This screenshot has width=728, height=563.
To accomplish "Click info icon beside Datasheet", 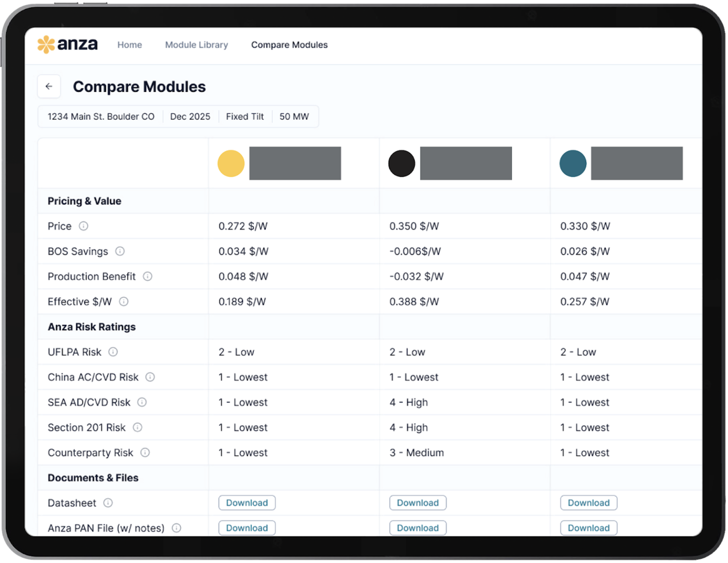I will pyautogui.click(x=108, y=503).
